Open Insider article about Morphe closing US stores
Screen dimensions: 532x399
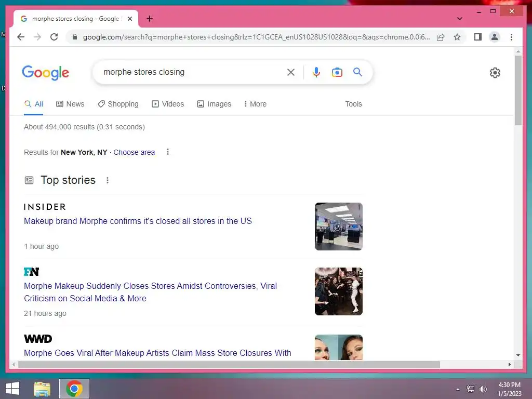point(138,221)
